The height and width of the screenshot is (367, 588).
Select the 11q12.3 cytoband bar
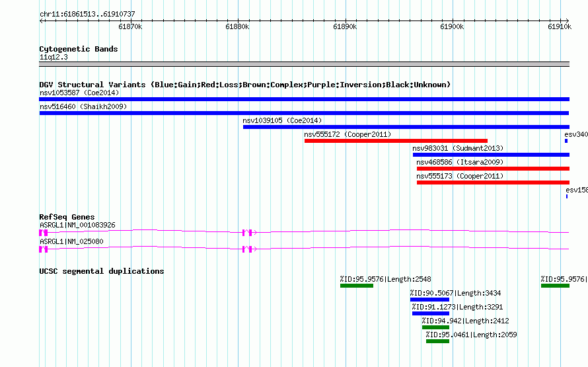tap(304, 64)
